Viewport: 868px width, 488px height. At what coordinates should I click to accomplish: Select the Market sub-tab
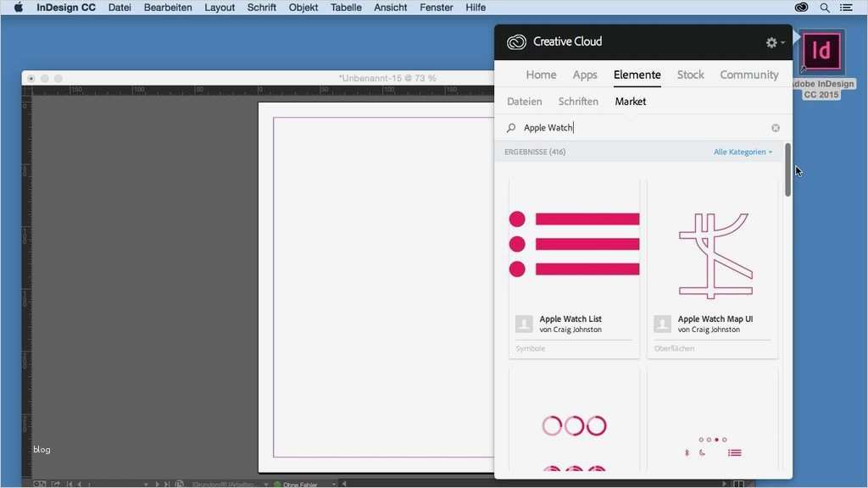[x=630, y=102]
